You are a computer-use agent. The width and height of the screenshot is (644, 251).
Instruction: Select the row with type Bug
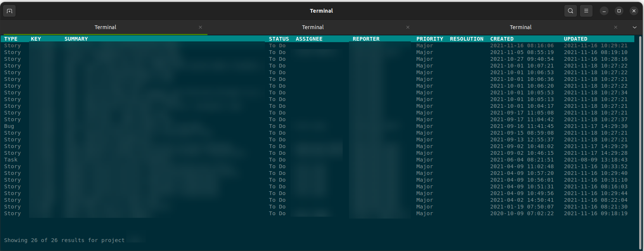click(x=9, y=126)
